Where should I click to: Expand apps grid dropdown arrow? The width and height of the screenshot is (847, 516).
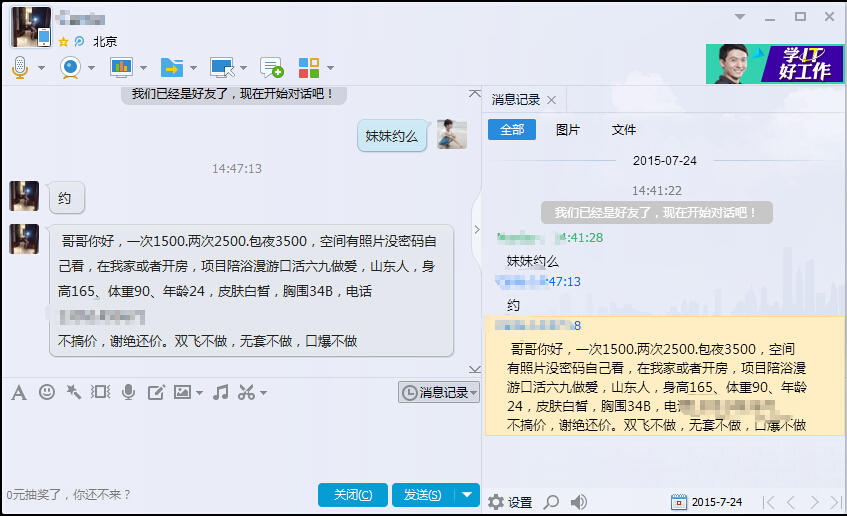(330, 68)
